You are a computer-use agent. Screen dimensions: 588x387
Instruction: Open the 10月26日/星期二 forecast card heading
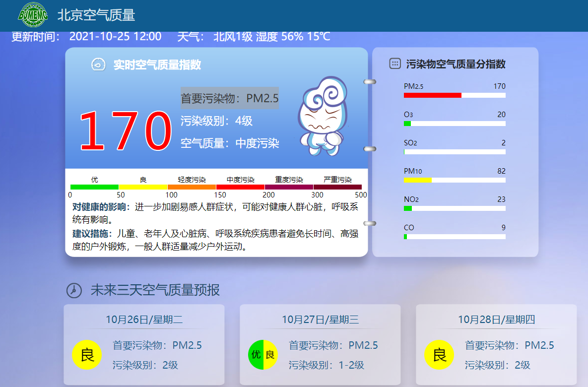coord(144,320)
